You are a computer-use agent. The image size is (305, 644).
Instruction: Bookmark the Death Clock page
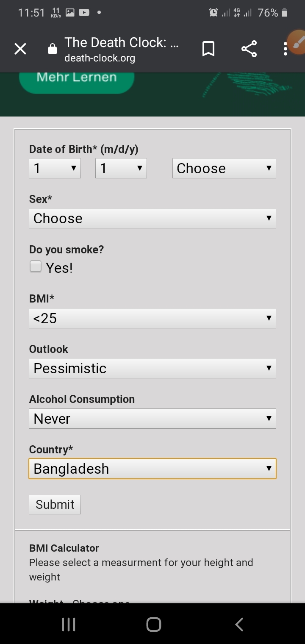click(x=208, y=49)
